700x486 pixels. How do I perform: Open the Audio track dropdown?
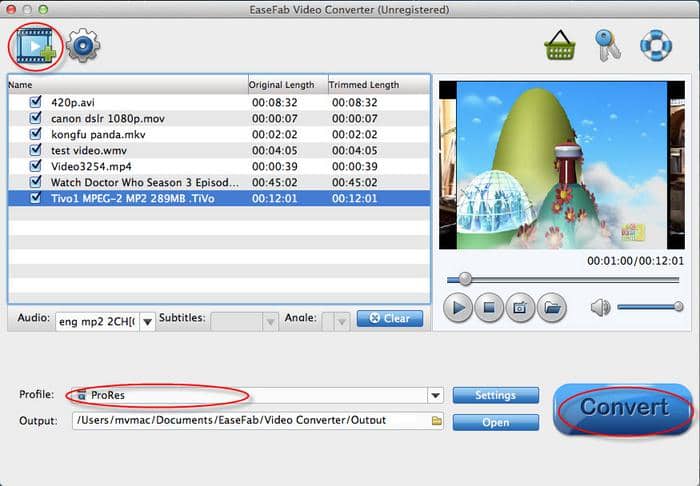(148, 321)
